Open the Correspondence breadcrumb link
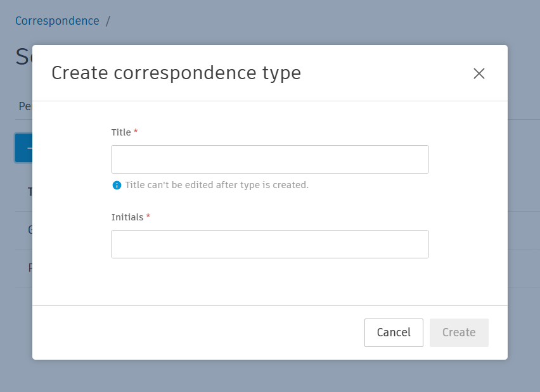 (x=57, y=21)
